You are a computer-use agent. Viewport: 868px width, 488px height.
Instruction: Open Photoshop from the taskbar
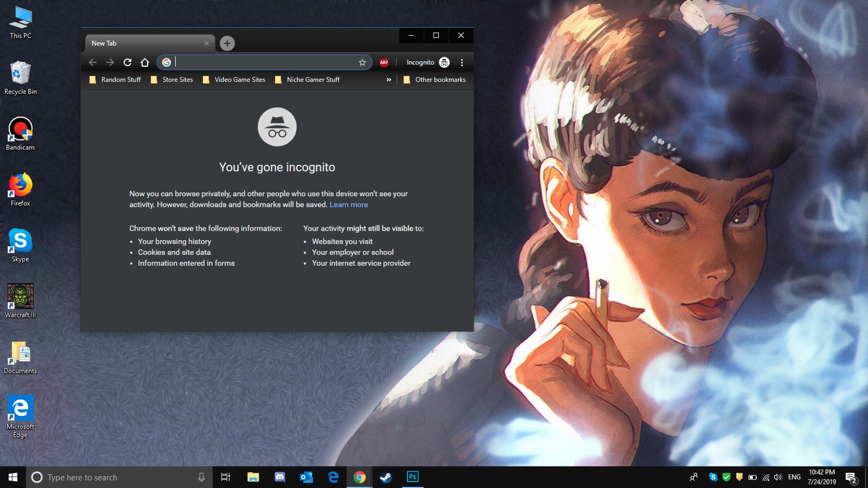pos(412,477)
